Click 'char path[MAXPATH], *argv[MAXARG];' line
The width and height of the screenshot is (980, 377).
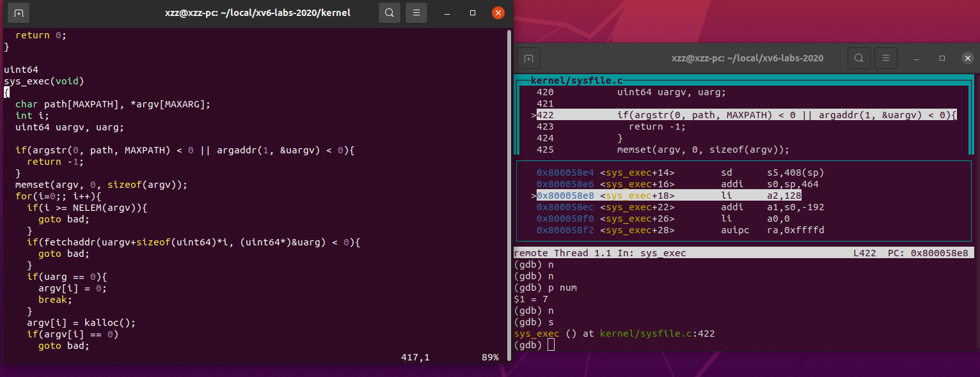[x=113, y=104]
